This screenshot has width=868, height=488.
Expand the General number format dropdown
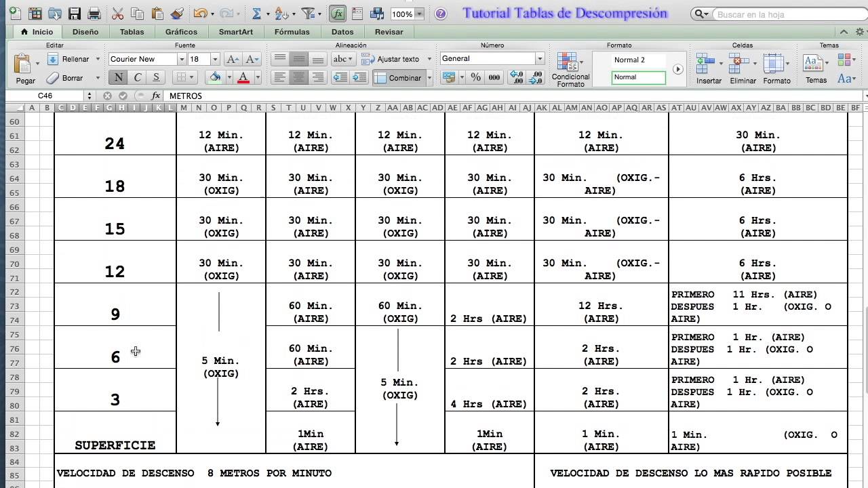(x=540, y=59)
